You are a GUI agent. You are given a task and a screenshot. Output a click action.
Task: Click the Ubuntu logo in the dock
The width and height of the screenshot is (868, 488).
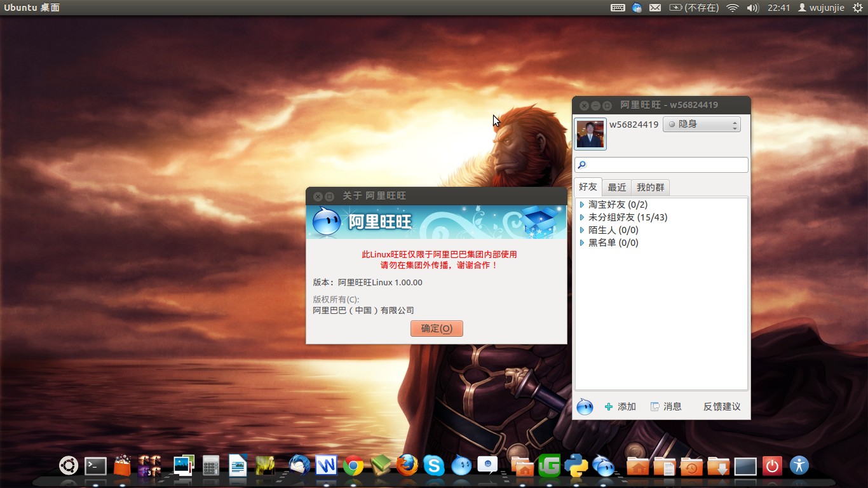point(69,466)
